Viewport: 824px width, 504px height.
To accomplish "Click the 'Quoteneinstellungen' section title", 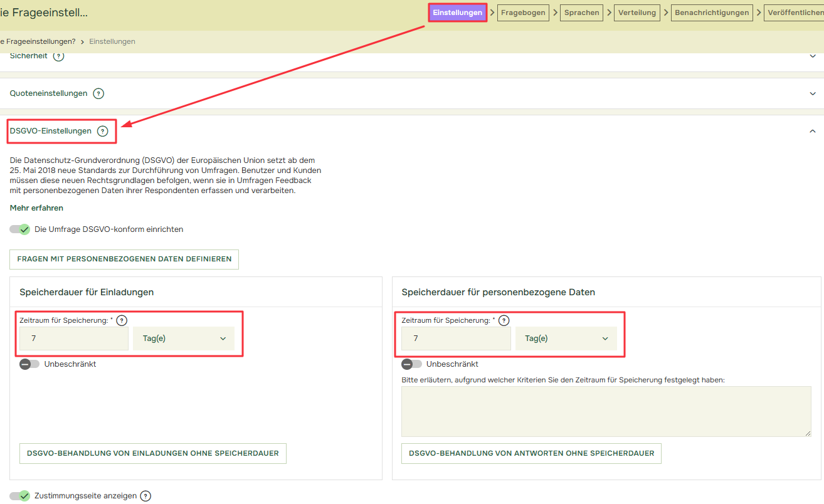I will point(48,93).
